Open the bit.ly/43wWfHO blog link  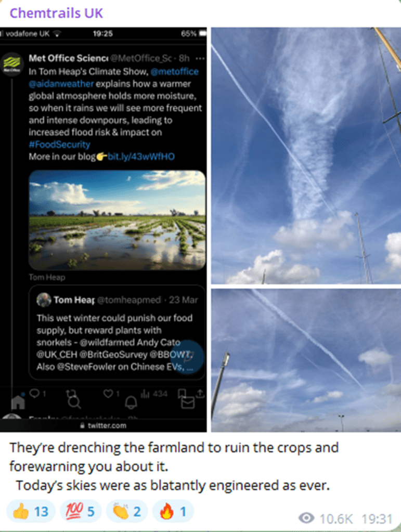(x=141, y=157)
